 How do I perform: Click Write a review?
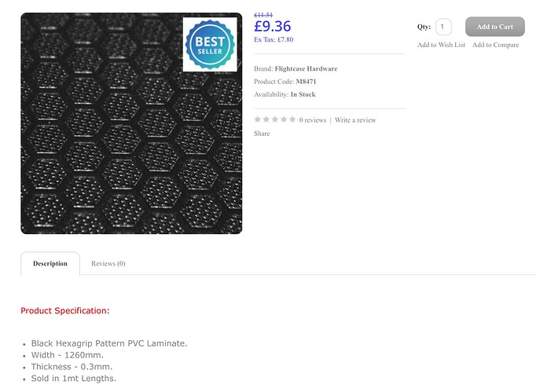[355, 120]
